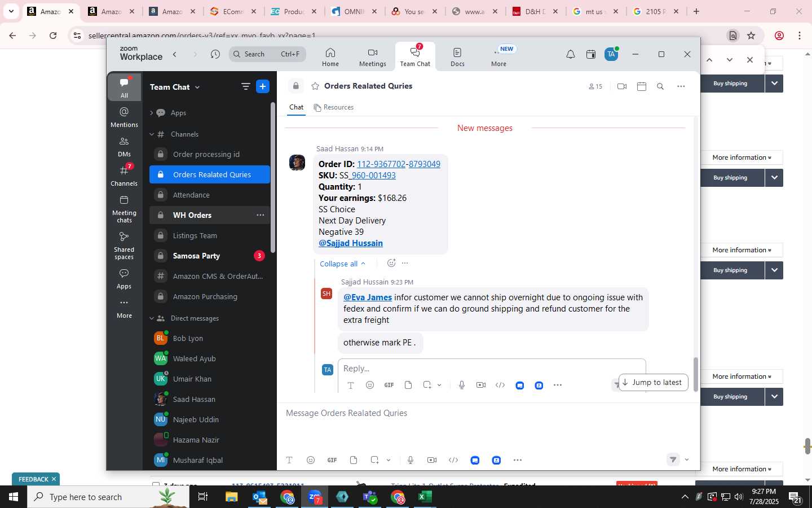Click @Sajjad Hussain mention
Viewport: 812px width, 508px height.
click(x=351, y=243)
